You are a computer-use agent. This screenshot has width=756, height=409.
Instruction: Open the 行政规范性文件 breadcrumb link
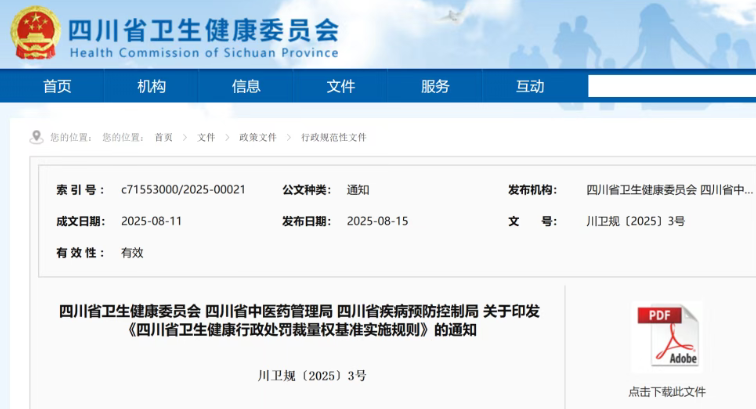[x=333, y=137]
